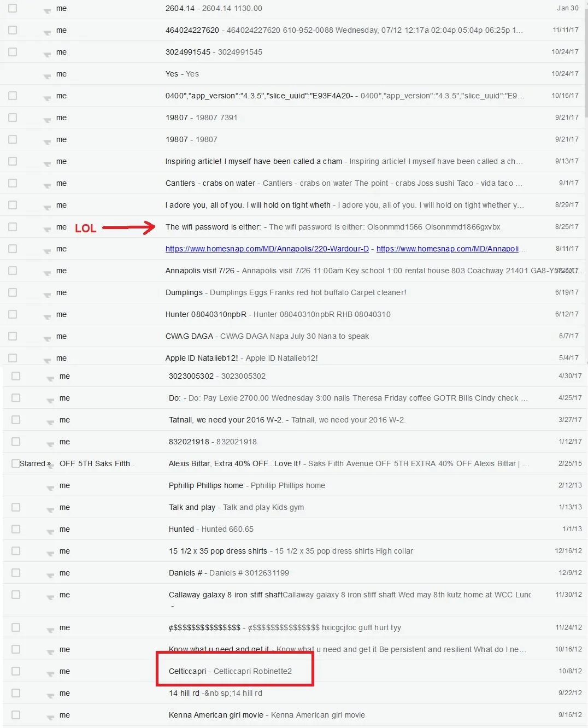Click importance marker on 'Daniels #' email row
Screen dimensions: 588x728
[51, 574]
